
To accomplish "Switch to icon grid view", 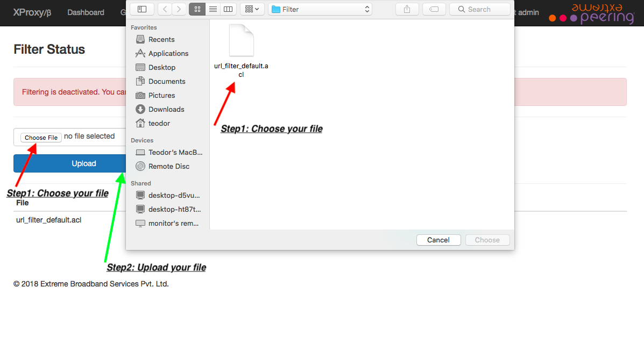I will point(197,9).
